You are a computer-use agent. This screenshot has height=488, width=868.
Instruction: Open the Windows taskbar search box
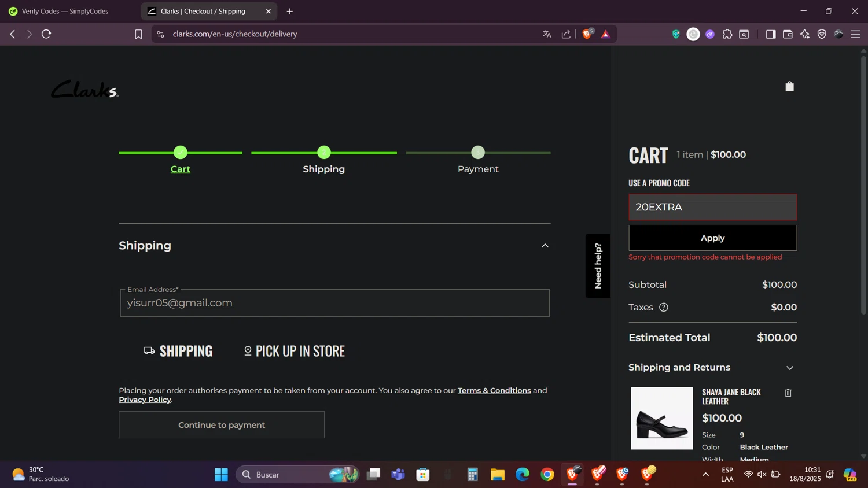pos(297,475)
